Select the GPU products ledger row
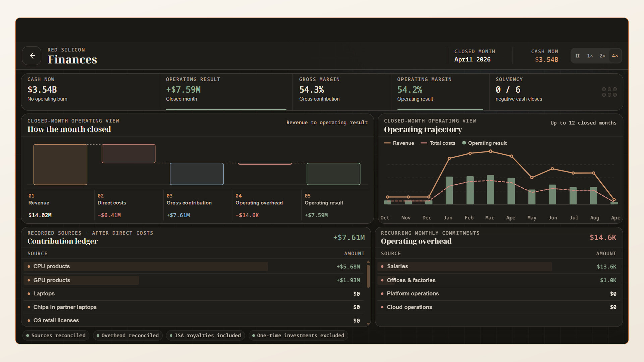Screen dimensions: 644x362 coord(194,280)
